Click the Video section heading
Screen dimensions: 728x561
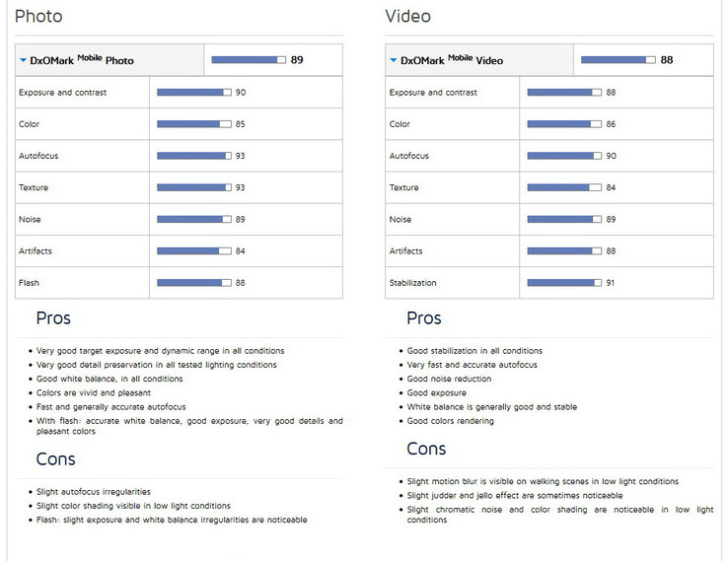[407, 16]
